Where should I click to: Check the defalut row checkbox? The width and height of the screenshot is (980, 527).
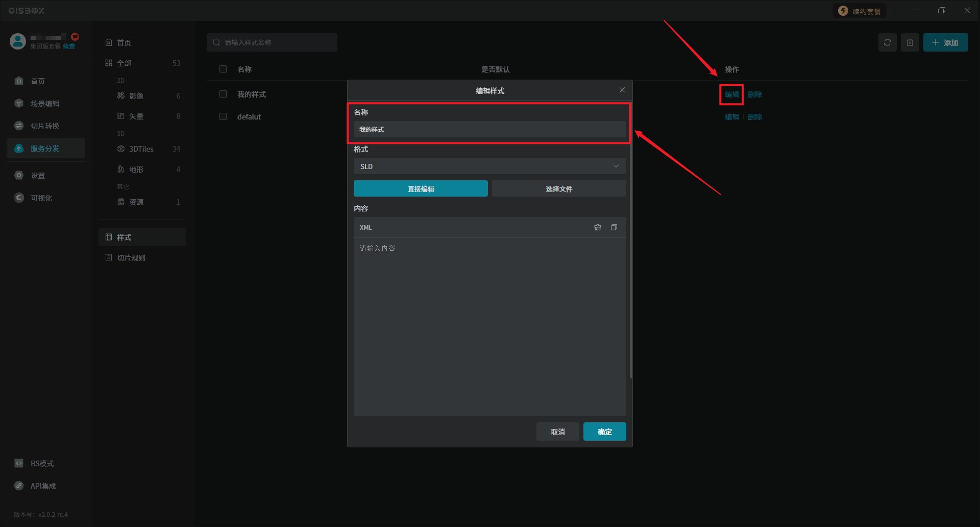pyautogui.click(x=223, y=116)
